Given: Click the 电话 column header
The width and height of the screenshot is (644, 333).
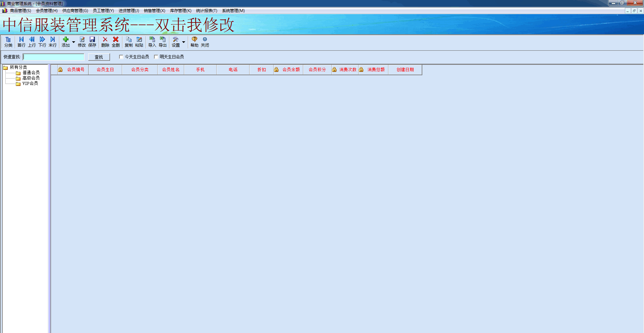Looking at the screenshot, I should (x=233, y=70).
